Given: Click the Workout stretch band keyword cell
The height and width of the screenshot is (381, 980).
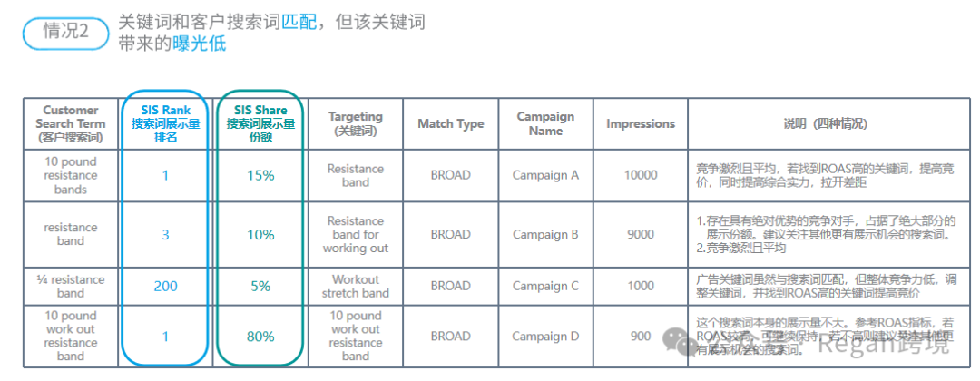Looking at the screenshot, I should click(x=356, y=286).
